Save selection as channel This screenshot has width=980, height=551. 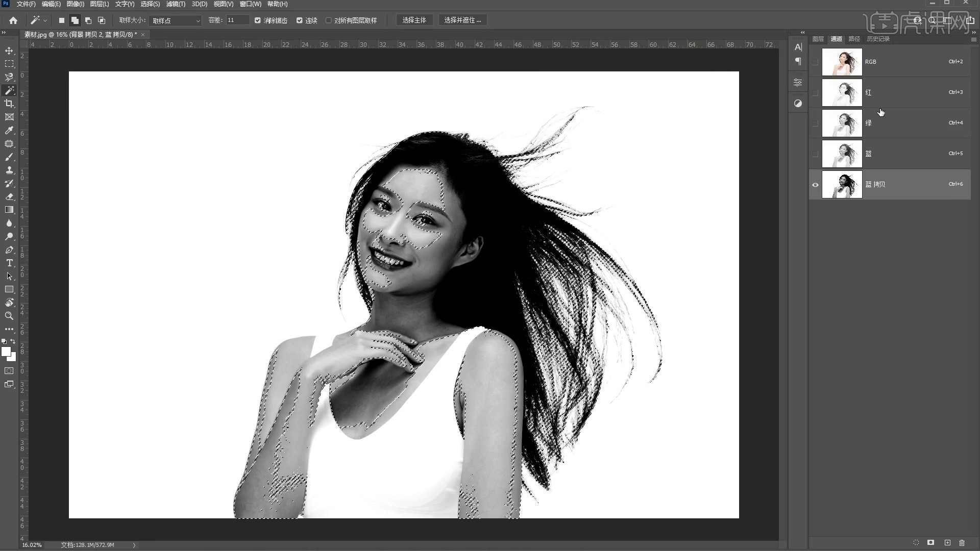tap(931, 542)
